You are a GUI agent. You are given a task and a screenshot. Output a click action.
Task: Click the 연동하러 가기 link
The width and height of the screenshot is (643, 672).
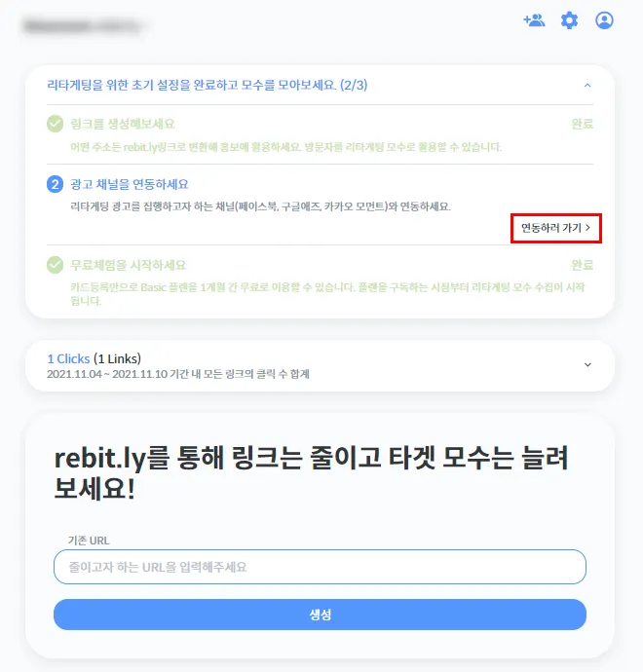click(x=556, y=228)
